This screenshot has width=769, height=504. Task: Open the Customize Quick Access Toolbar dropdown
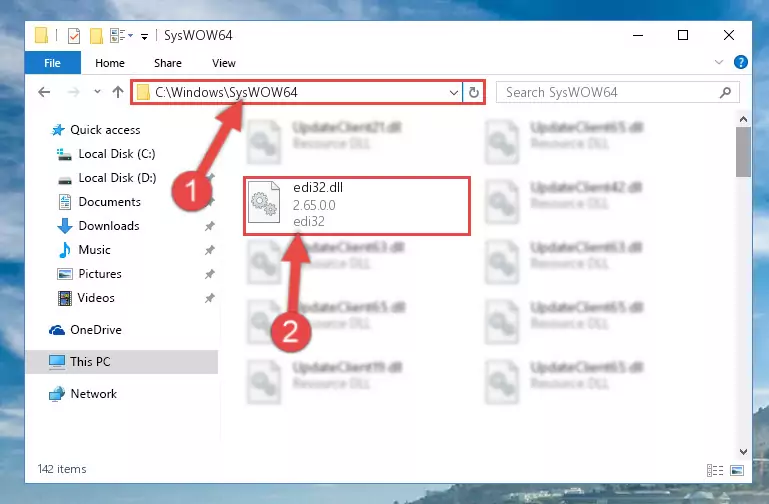pos(144,36)
